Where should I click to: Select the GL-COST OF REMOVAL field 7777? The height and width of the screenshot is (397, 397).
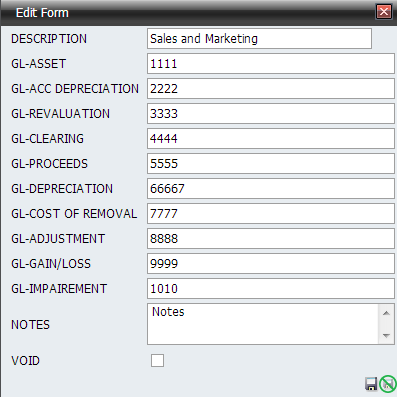(x=271, y=214)
